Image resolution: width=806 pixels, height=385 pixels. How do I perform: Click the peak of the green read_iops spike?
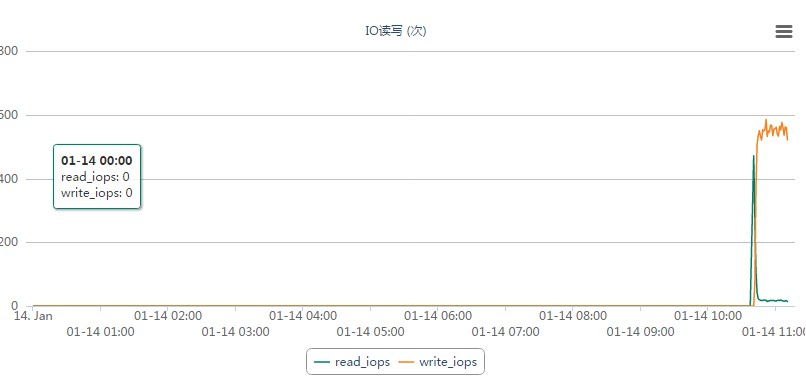pyautogui.click(x=754, y=156)
